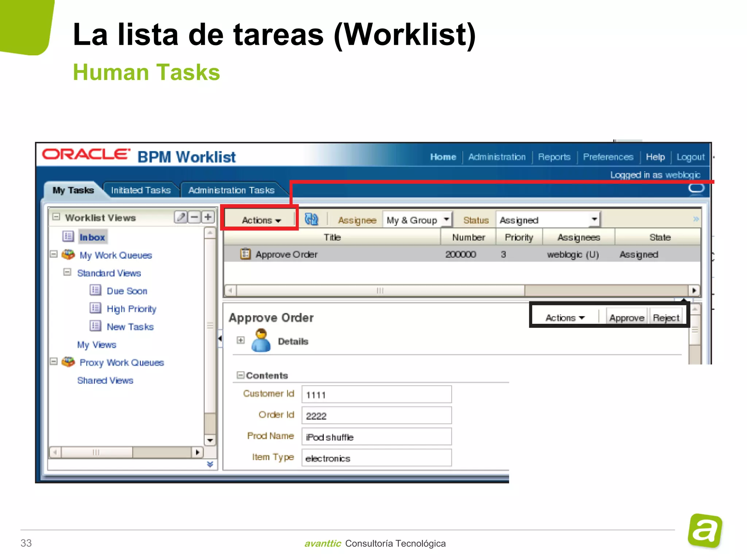
Task: Collapse the My Work Queues tree node
Action: pos(54,254)
